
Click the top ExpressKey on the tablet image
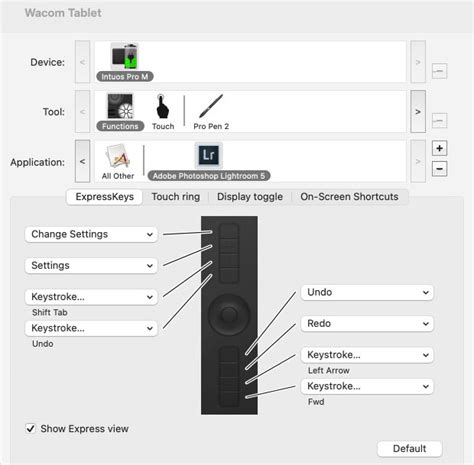[x=229, y=231]
